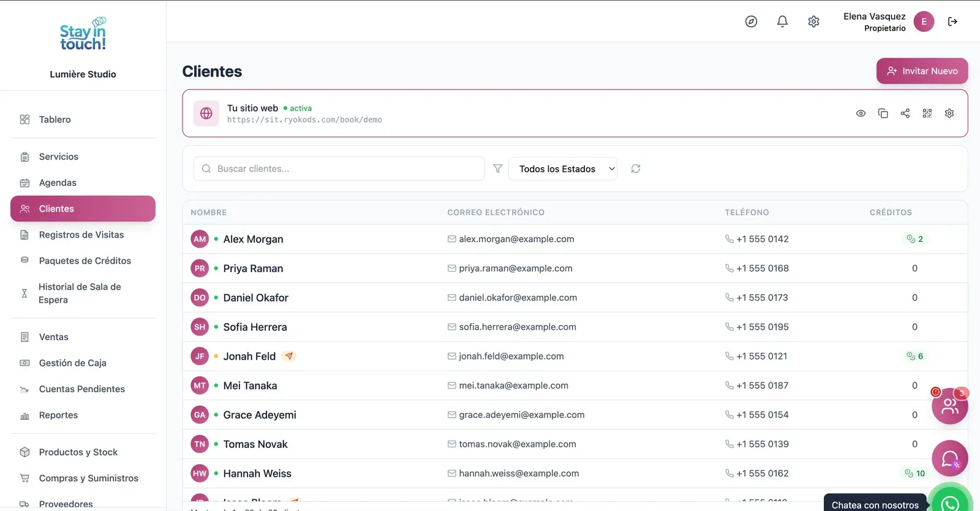This screenshot has width=980, height=511.
Task: Select Clientes in sidebar
Action: click(83, 209)
